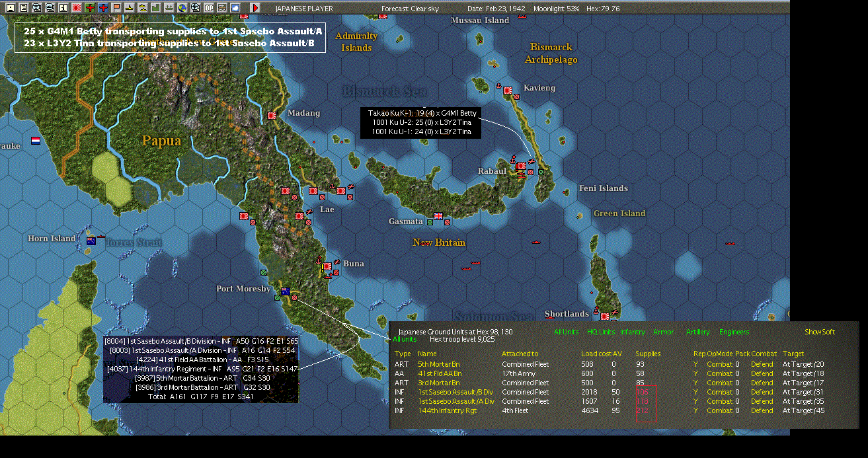This screenshot has height=458, width=868.
Task: Select the Japanese base icon at Kavieng
Action: coord(508,91)
